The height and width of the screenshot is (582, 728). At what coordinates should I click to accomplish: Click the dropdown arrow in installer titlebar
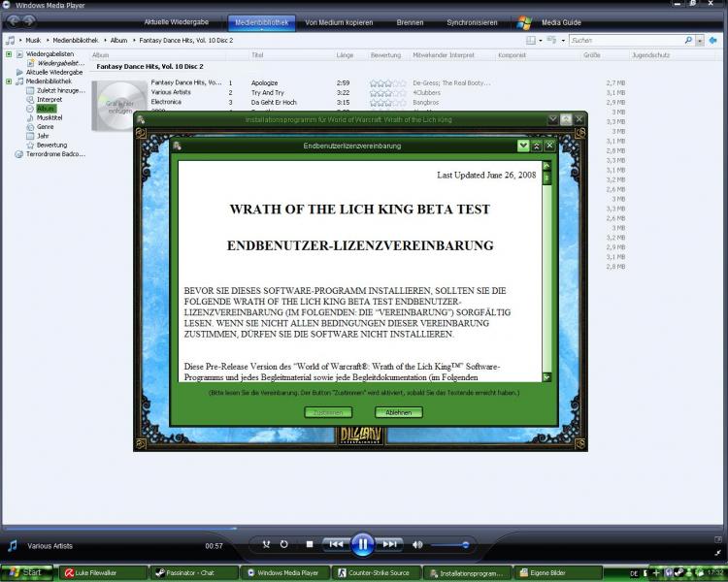tap(552, 119)
